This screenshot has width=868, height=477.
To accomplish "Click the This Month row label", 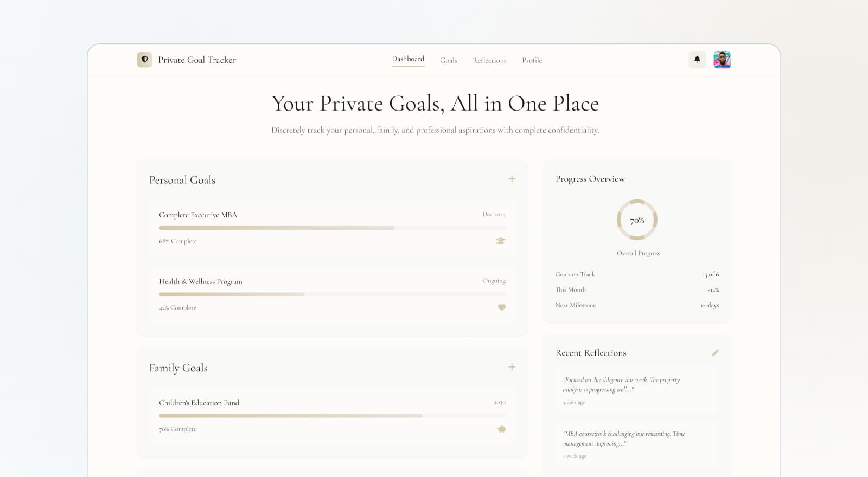I will coord(571,290).
